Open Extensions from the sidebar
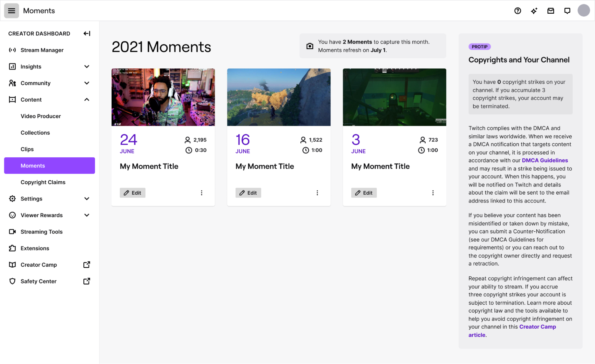The width and height of the screenshot is (595, 364). point(35,248)
